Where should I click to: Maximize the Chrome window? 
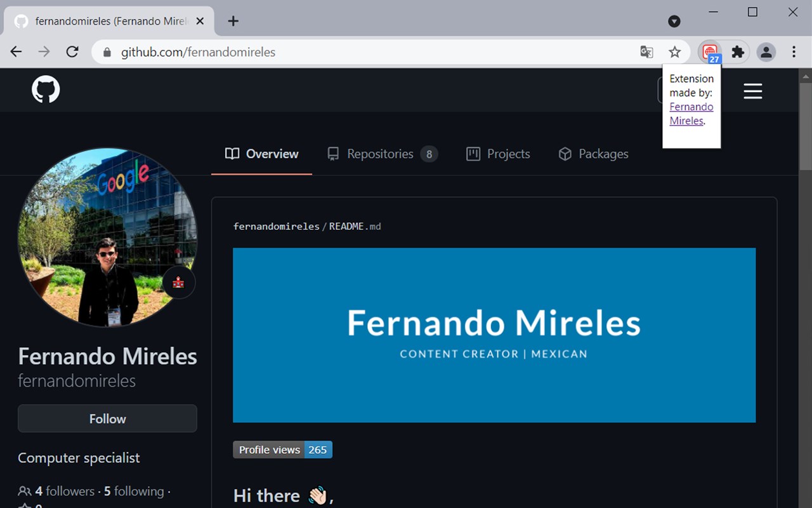(x=753, y=12)
